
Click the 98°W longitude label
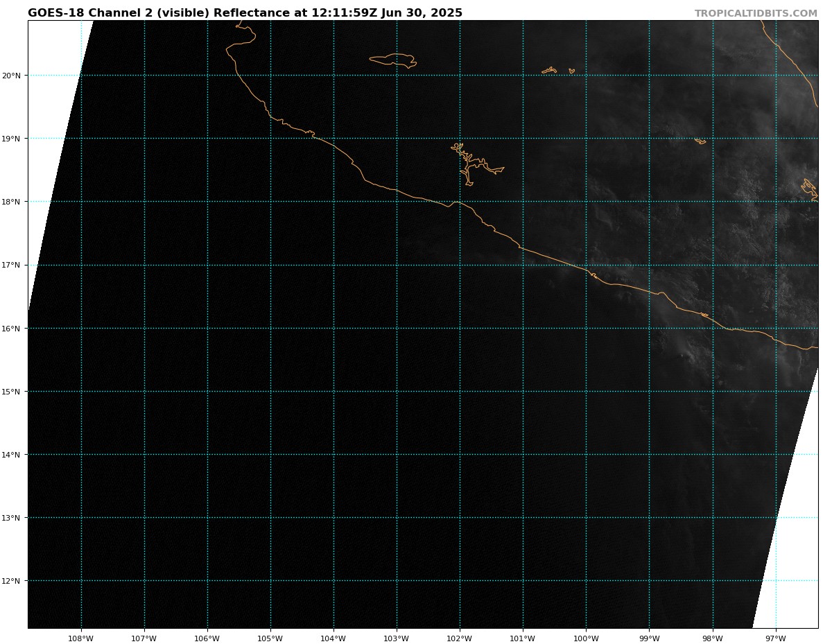point(713,638)
